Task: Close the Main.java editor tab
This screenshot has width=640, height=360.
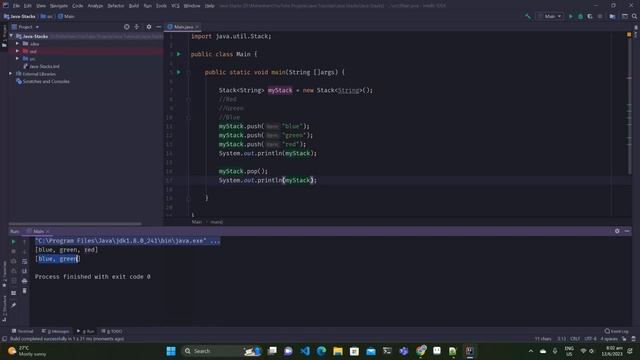Action: click(197, 27)
